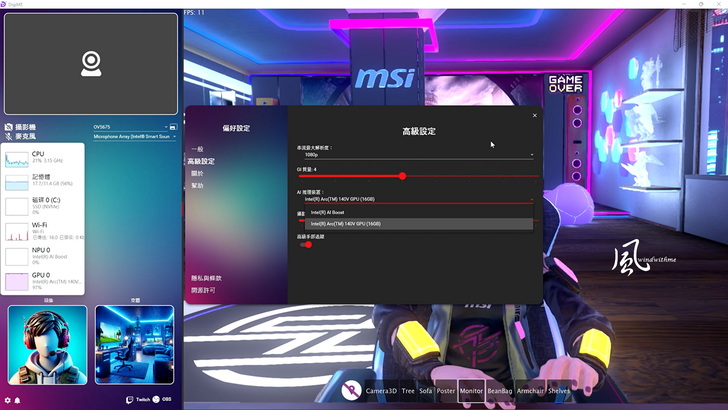The width and height of the screenshot is (728, 410).
Task: Select the NPU 0 performance entry
Action: coord(43,255)
